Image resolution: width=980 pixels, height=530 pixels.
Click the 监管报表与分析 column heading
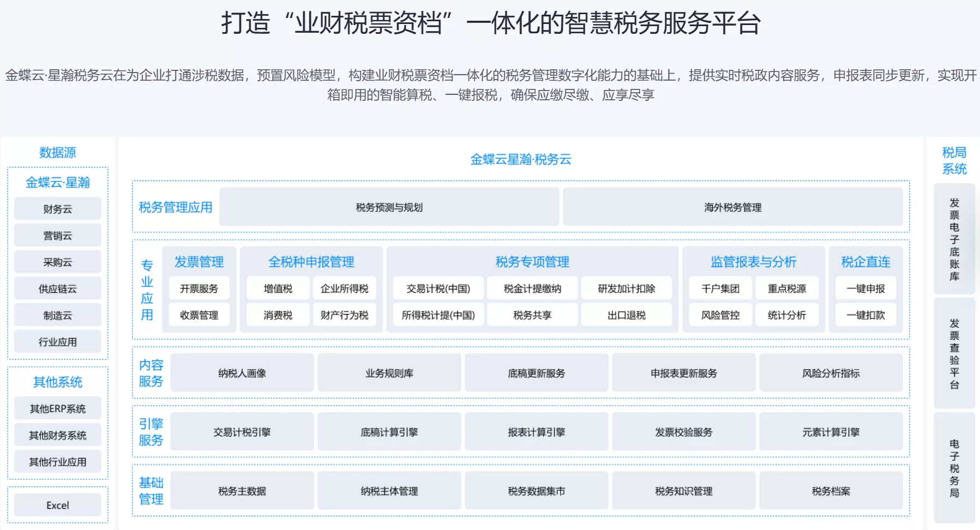754,262
